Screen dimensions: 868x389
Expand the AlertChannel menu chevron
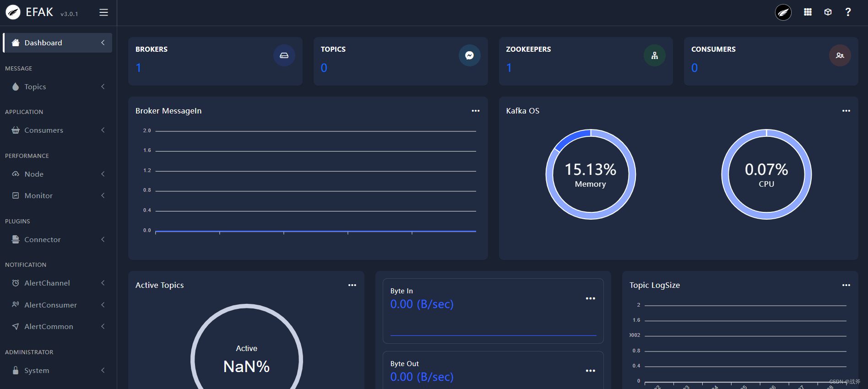(103, 283)
